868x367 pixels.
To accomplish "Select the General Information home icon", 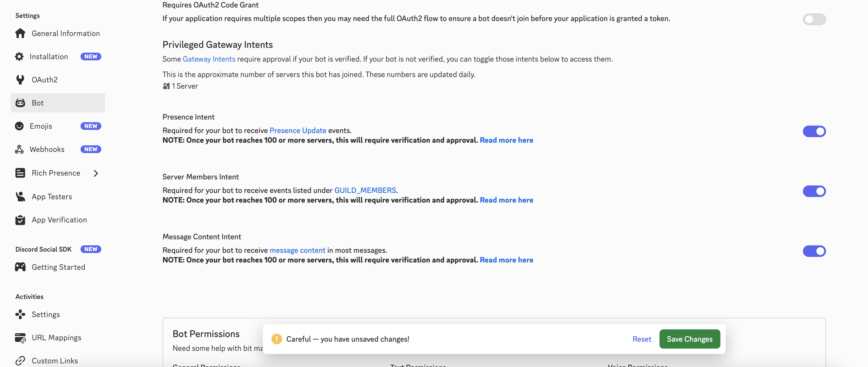I will pos(20,33).
